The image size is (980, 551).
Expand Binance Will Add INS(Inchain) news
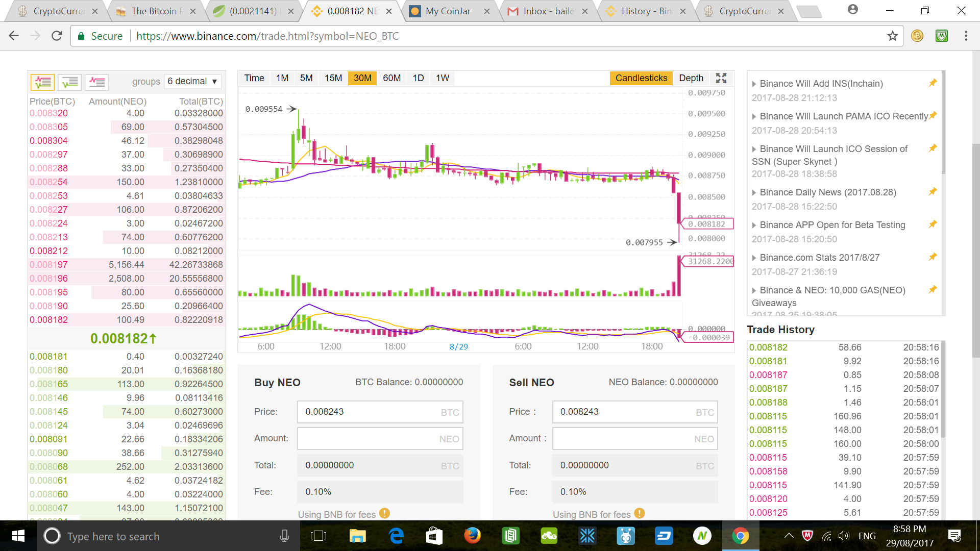[821, 84]
